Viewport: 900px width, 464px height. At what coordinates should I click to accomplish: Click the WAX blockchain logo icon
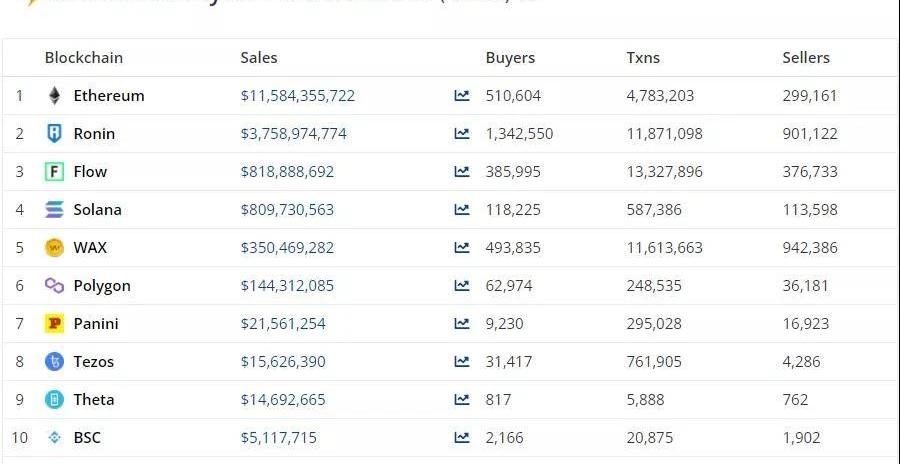click(54, 248)
